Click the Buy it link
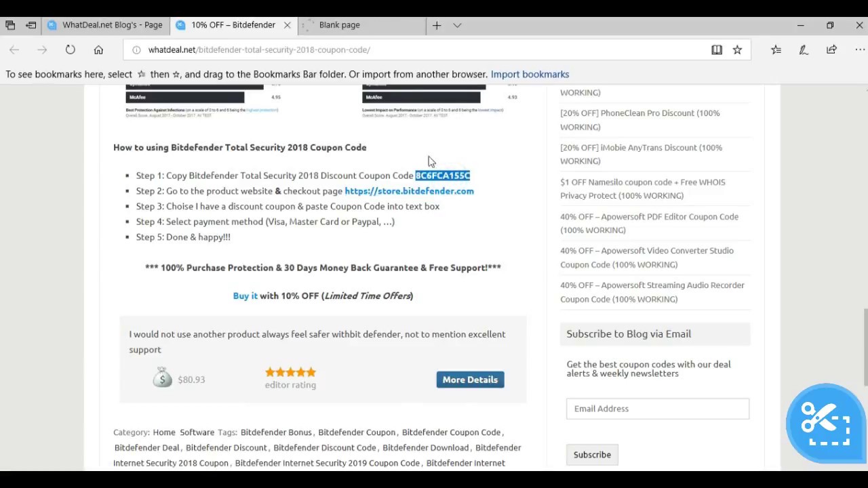Image resolution: width=868 pixels, height=488 pixels. (x=245, y=296)
